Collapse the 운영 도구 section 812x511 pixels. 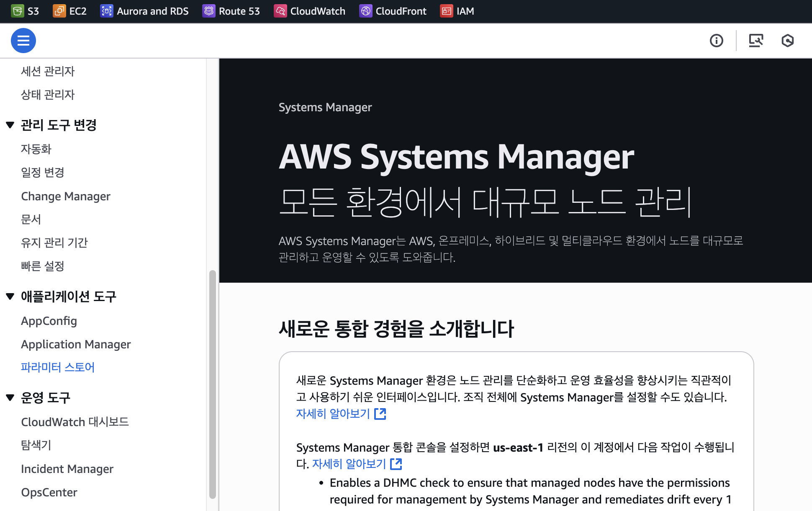click(x=10, y=398)
